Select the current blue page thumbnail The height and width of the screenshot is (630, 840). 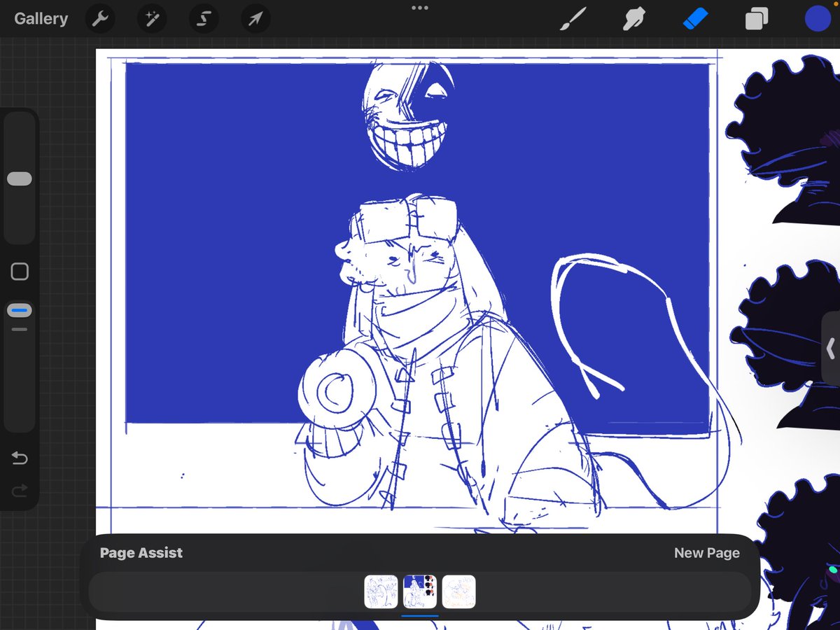420,591
